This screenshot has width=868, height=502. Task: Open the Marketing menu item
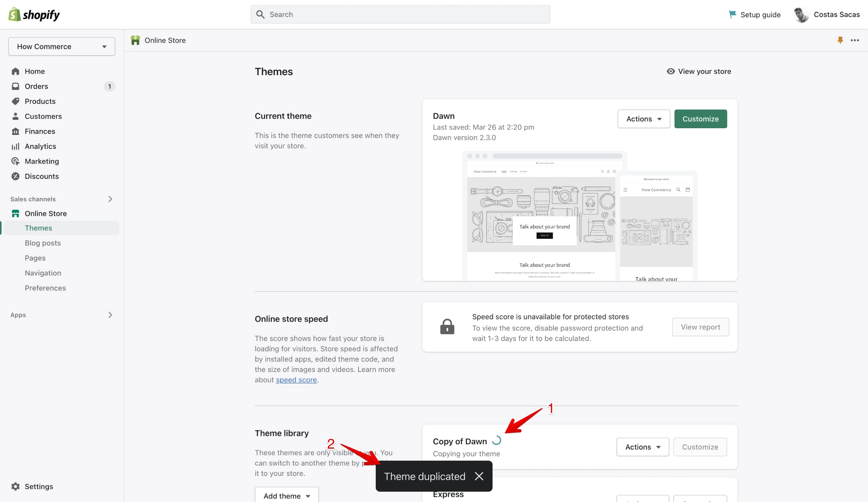coord(42,161)
